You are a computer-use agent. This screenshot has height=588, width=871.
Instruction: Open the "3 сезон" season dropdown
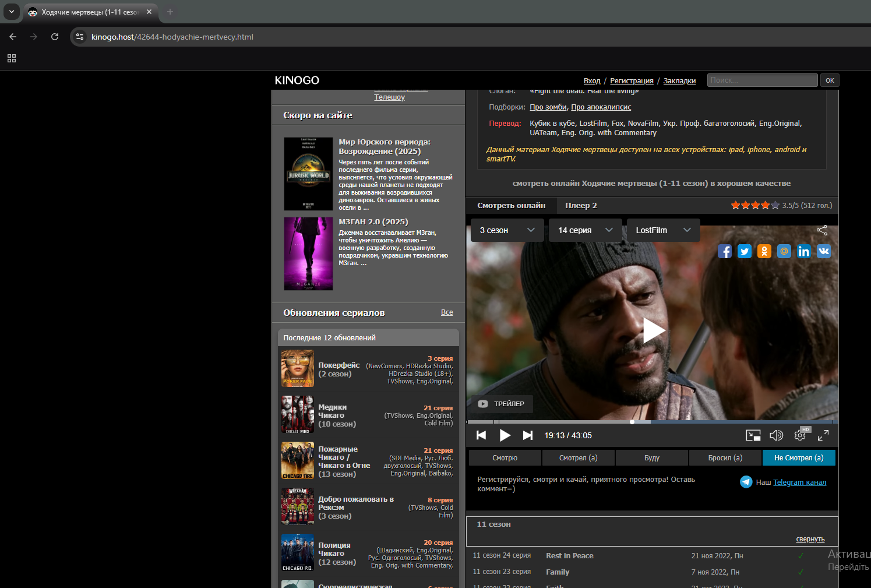coord(507,230)
